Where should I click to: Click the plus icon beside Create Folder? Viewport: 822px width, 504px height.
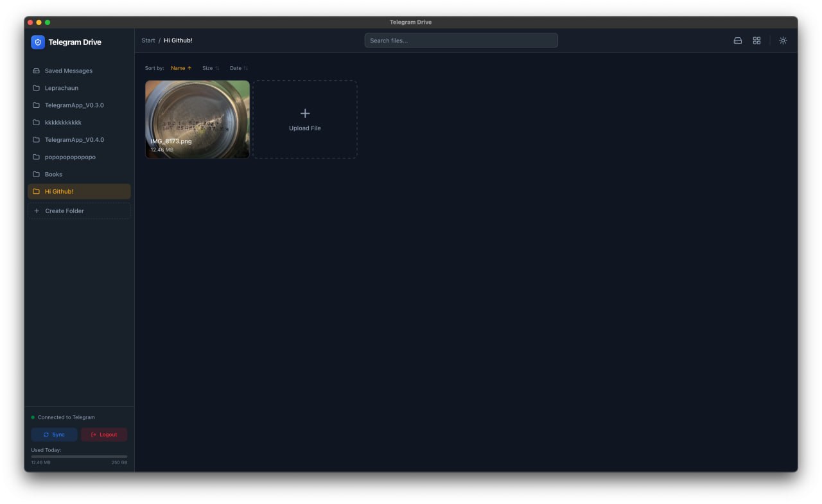point(37,211)
